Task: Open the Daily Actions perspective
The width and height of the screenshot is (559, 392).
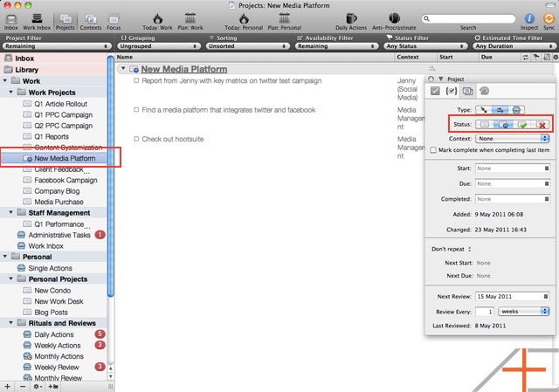Action: [x=351, y=22]
